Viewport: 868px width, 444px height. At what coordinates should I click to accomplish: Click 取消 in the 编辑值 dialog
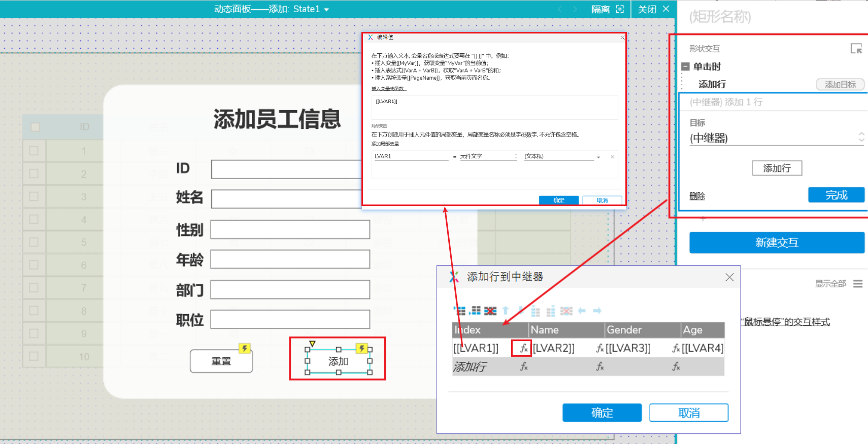point(603,200)
